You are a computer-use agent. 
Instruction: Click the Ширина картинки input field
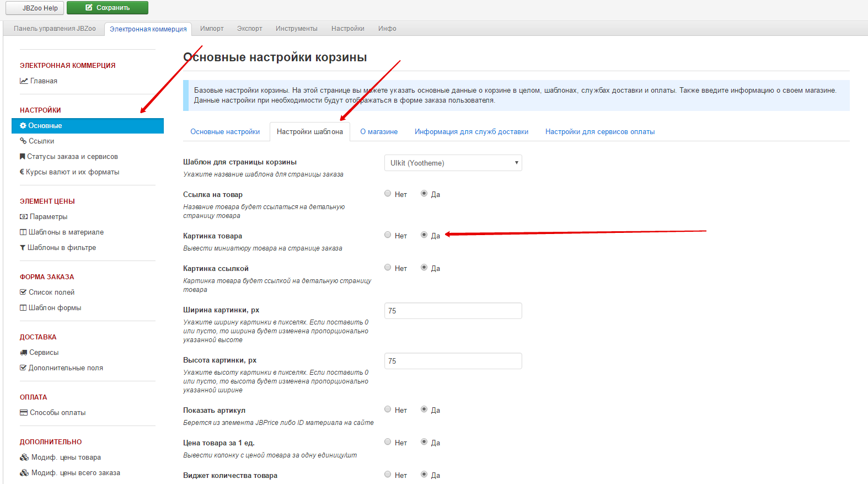coord(453,311)
